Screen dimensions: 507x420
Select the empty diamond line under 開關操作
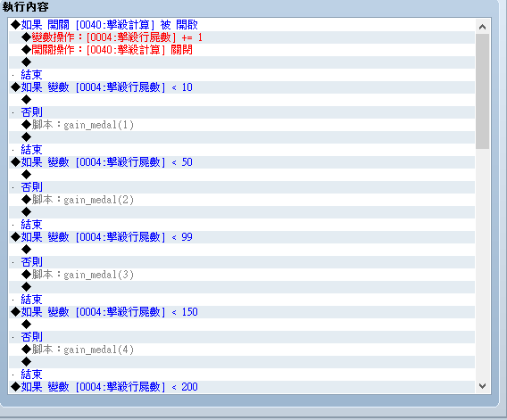pos(242,62)
